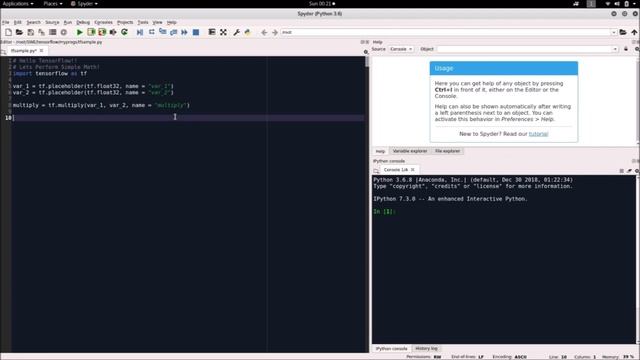Go back with the left arrow icon

[264, 32]
